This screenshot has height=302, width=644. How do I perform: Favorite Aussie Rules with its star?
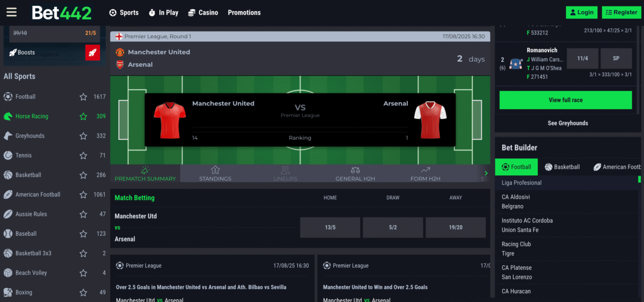pyautogui.click(x=83, y=214)
